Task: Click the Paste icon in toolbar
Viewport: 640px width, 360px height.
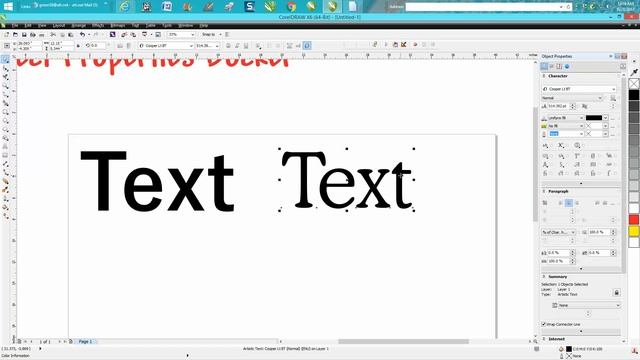Action: (x=71, y=35)
